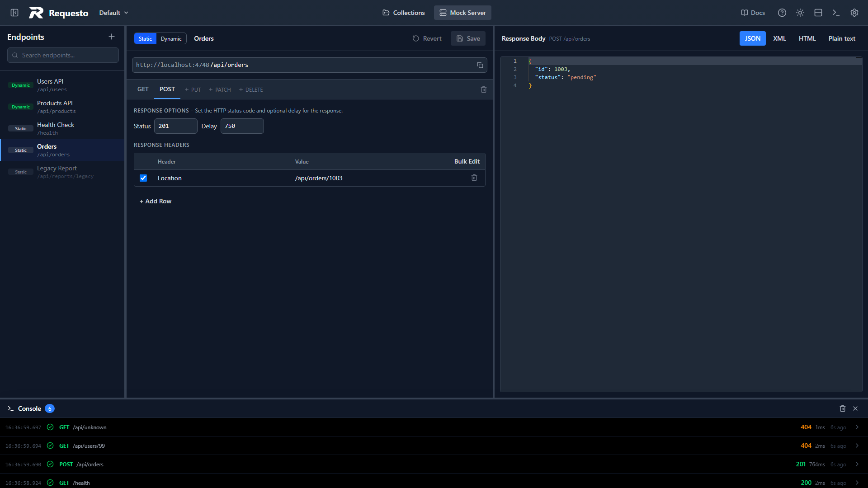The height and width of the screenshot is (488, 868).
Task: Click Save button
Action: (468, 38)
